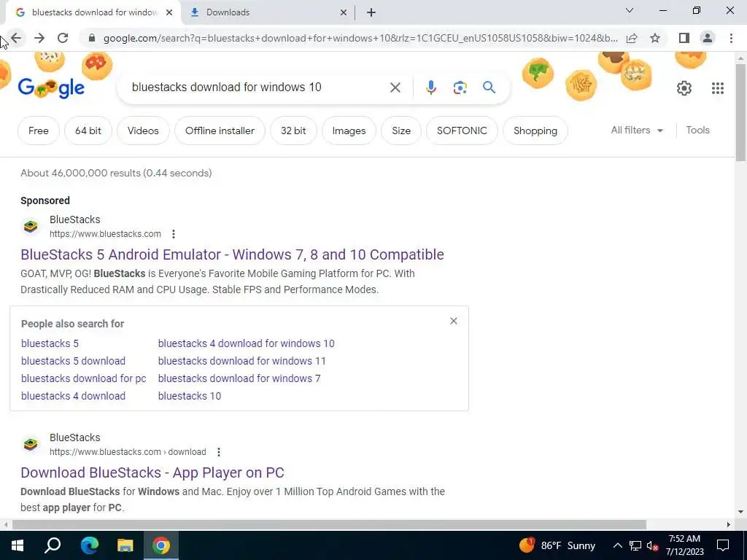The width and height of the screenshot is (747, 560).
Task: Search bluestacks 4 download for windows 10
Action: (x=246, y=343)
